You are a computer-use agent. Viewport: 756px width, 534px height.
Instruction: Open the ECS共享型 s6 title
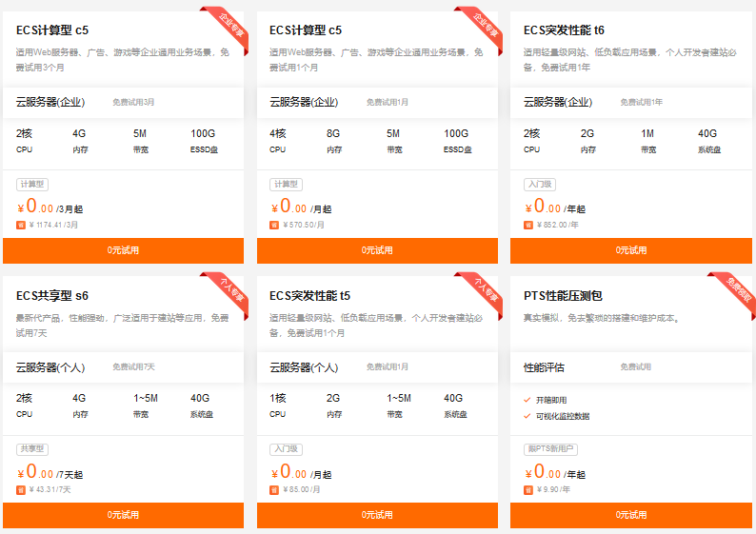click(52, 295)
